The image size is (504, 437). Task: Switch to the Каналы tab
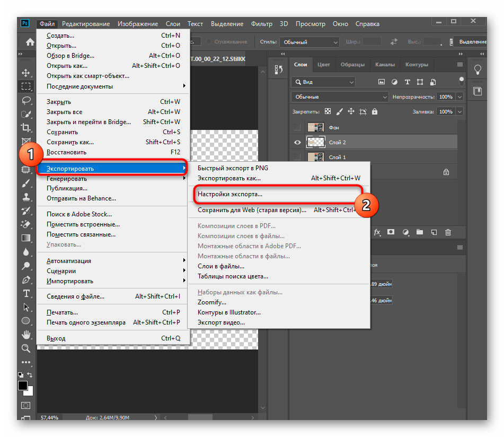click(385, 65)
